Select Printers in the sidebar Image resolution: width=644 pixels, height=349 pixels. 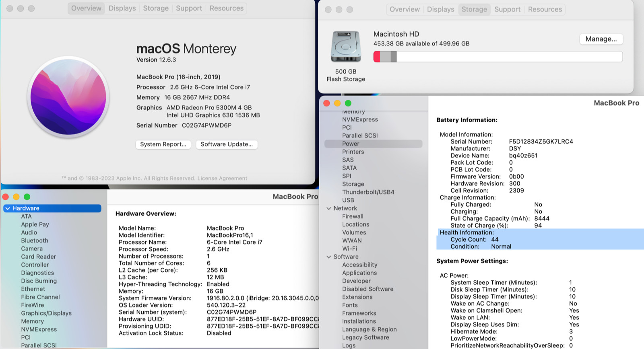point(353,152)
